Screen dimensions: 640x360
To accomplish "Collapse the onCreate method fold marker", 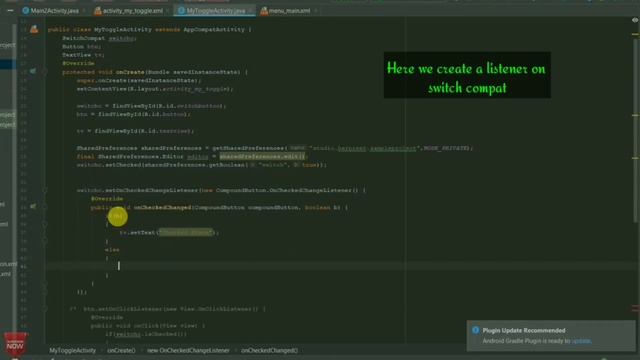I will pos(45,72).
